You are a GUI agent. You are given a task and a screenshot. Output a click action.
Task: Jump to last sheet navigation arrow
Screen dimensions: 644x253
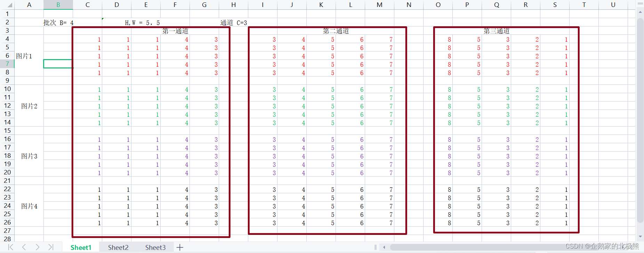51,247
